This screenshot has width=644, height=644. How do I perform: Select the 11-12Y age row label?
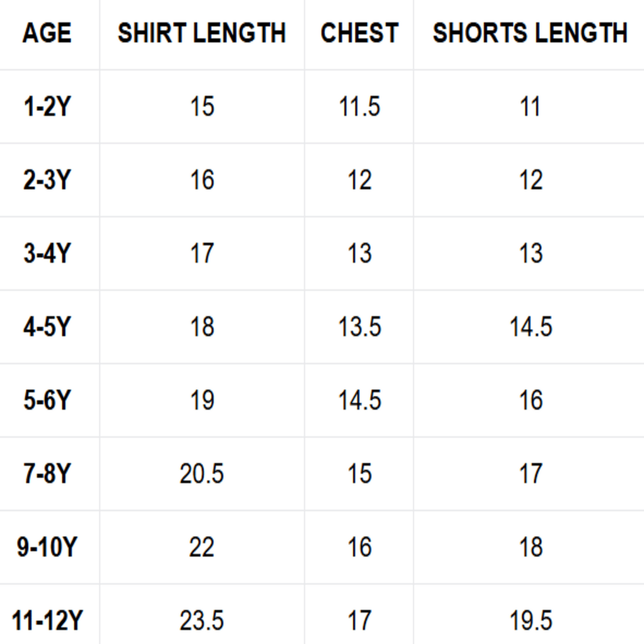47,620
